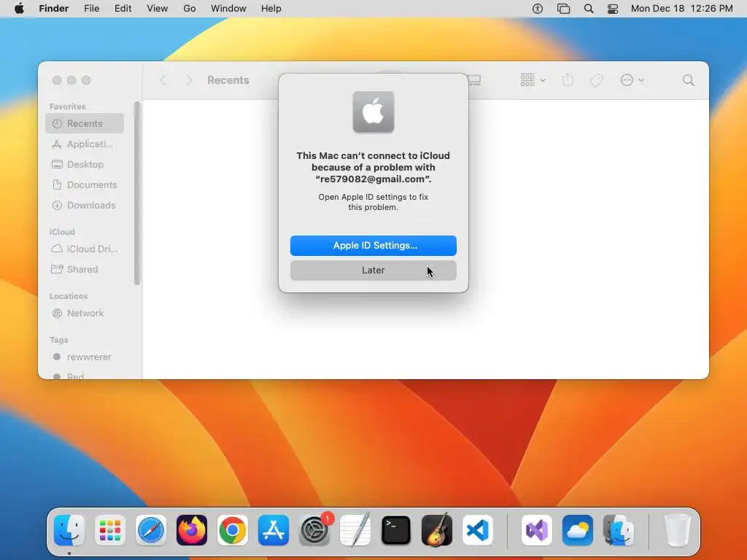Open Terminal from the Dock
This screenshot has height=560, width=747.
point(396,530)
